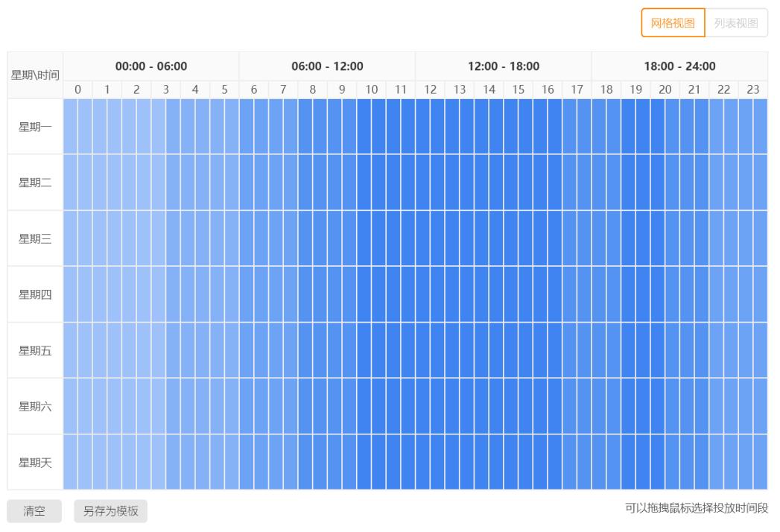Toggle 星期一's first half-hour cell at 00:00

[70, 127]
